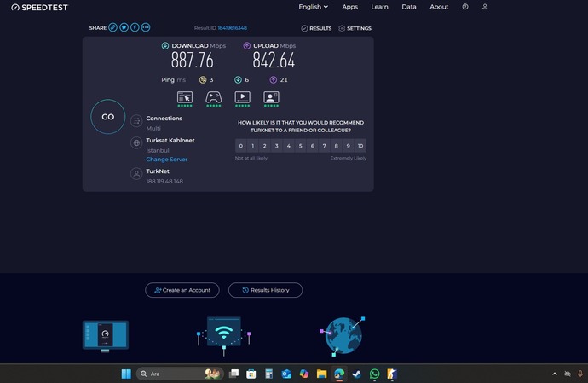Switch to the Results tab
The image size is (588, 383).
point(316,28)
